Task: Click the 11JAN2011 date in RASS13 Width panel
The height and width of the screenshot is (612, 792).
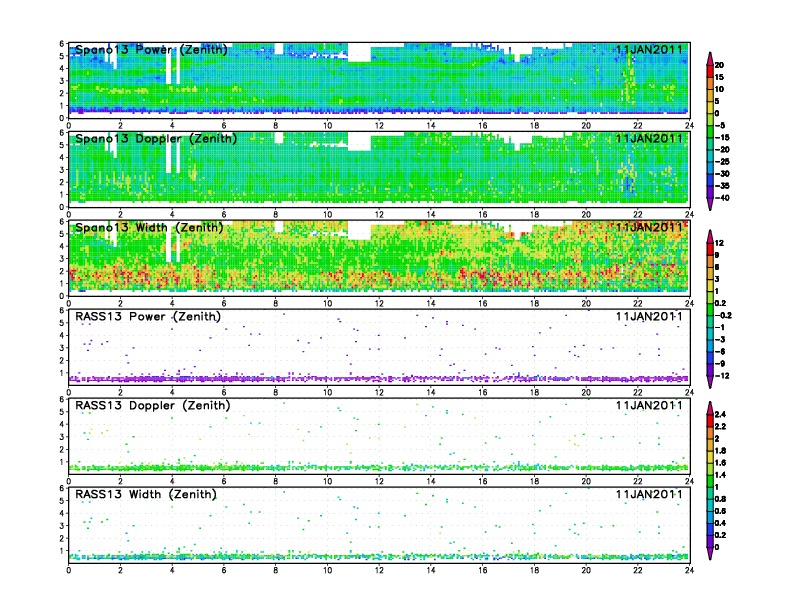Action: [649, 494]
